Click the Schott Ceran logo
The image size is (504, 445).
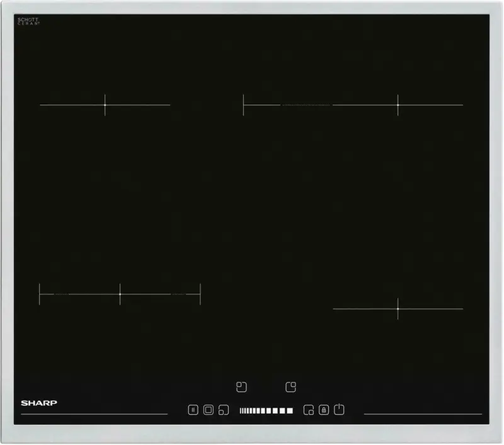click(28, 21)
